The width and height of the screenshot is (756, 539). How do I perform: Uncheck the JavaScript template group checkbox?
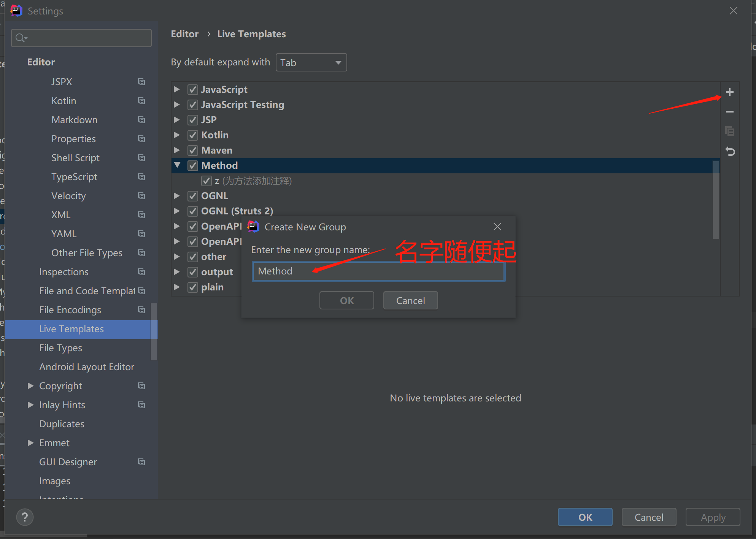pos(193,89)
